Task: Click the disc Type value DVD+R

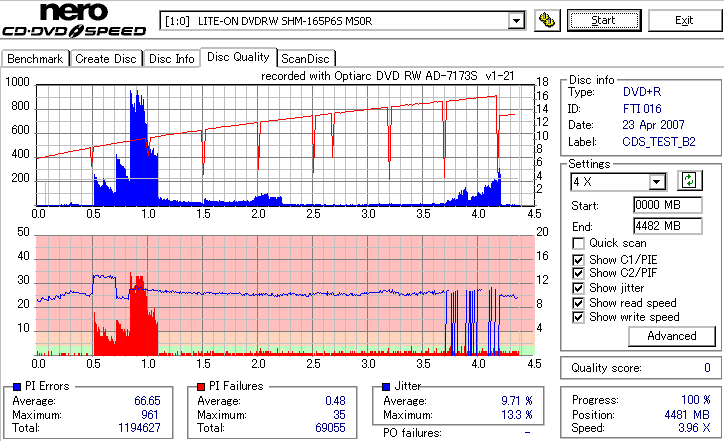Action: [x=641, y=92]
